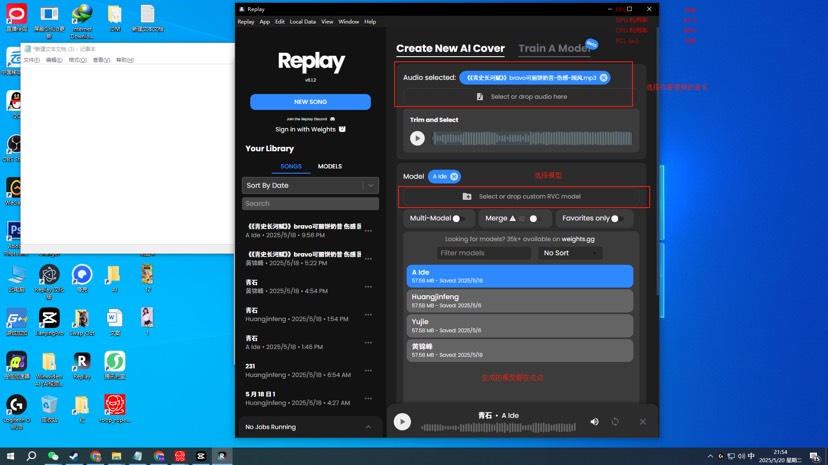Remove the selected audio file chip
The image size is (828, 465).
[603, 78]
